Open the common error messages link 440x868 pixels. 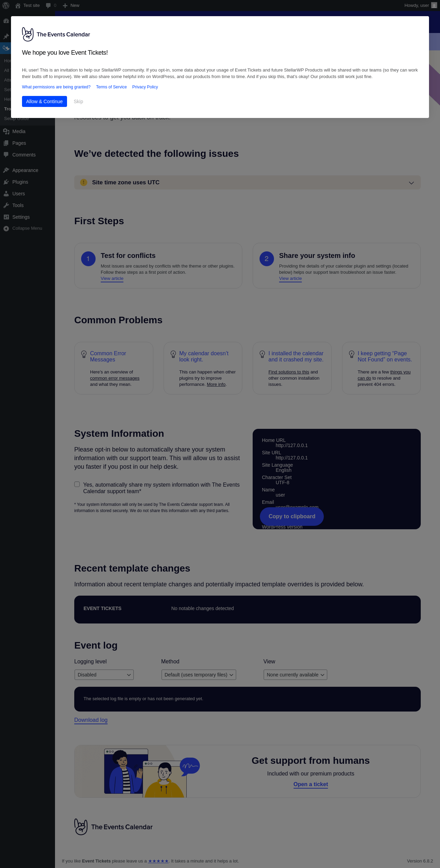point(115,378)
